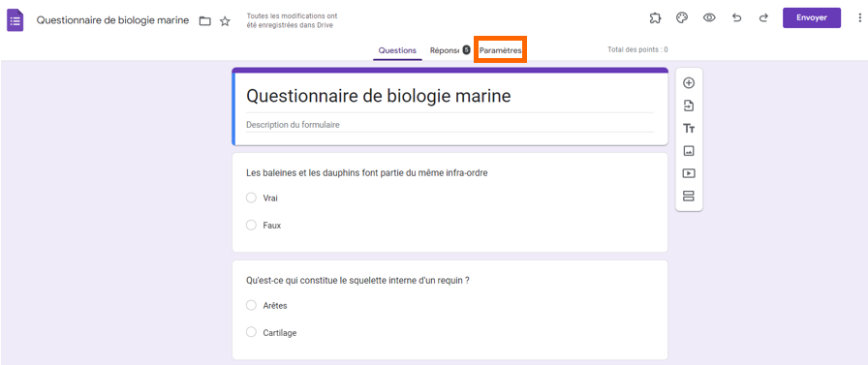This screenshot has height=365, width=868.
Task: Open the Paramètres tab
Action: pos(501,50)
